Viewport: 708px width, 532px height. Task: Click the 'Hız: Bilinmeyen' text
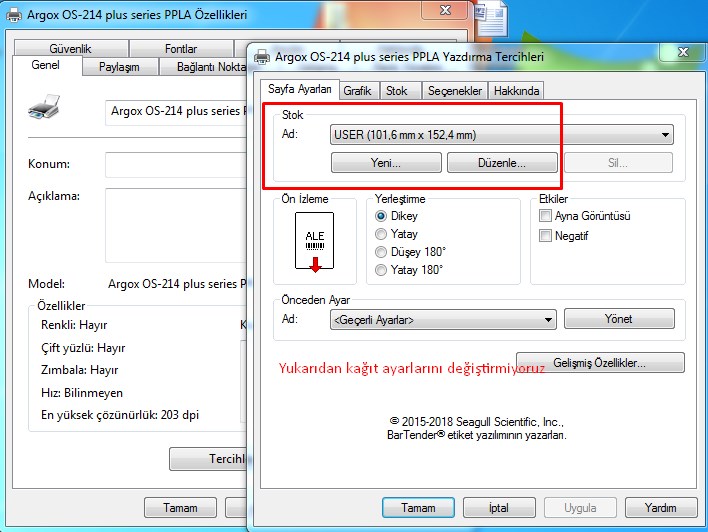(x=82, y=392)
